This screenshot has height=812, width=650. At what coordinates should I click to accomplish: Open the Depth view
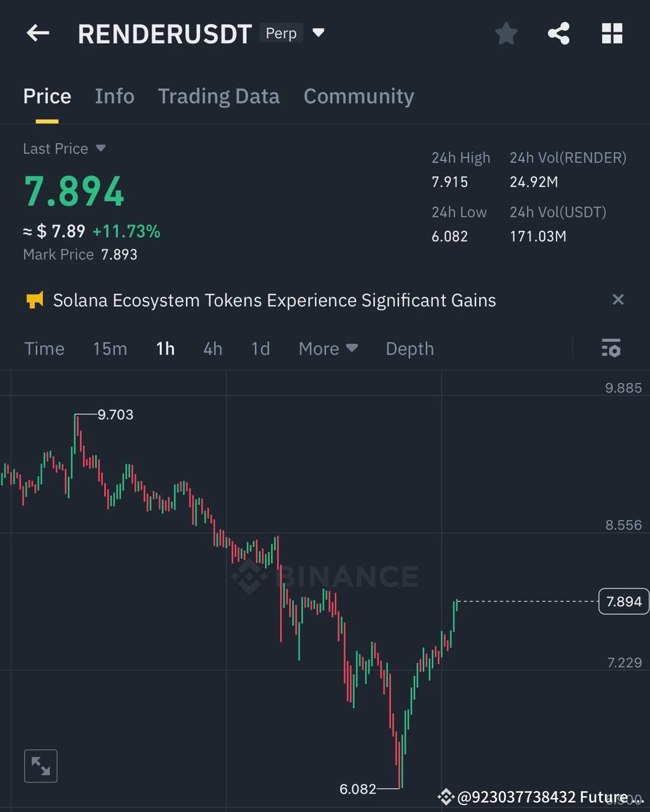tap(409, 348)
